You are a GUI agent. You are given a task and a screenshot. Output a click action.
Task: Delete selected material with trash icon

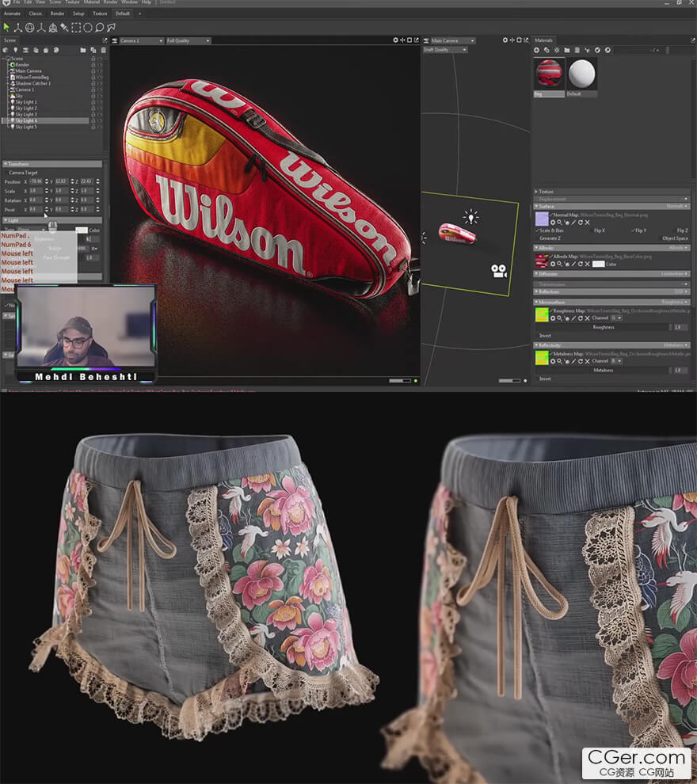577,50
